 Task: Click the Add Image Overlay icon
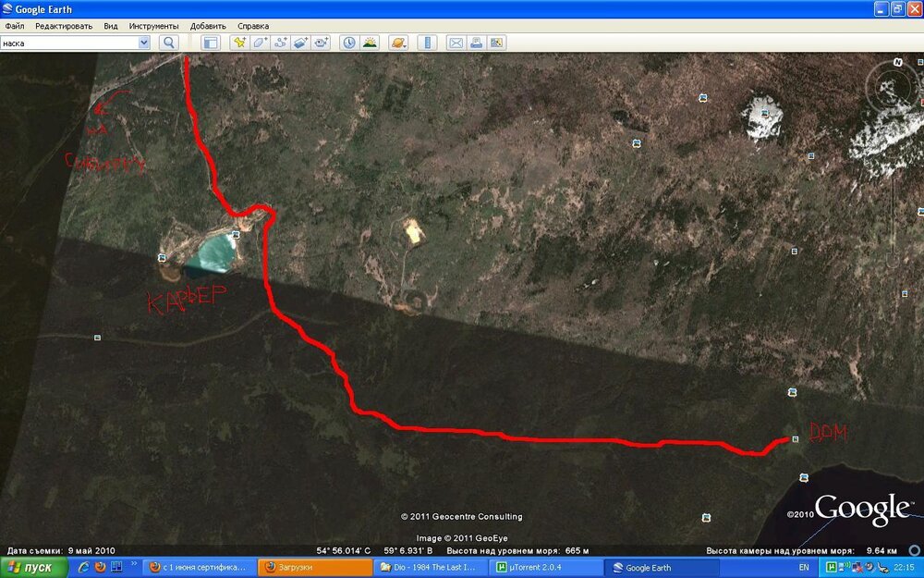(x=300, y=43)
